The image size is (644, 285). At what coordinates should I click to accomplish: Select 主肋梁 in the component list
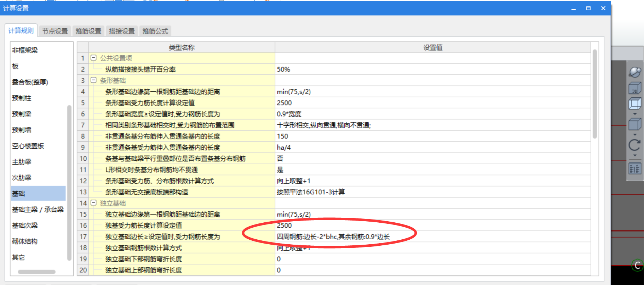click(22, 162)
